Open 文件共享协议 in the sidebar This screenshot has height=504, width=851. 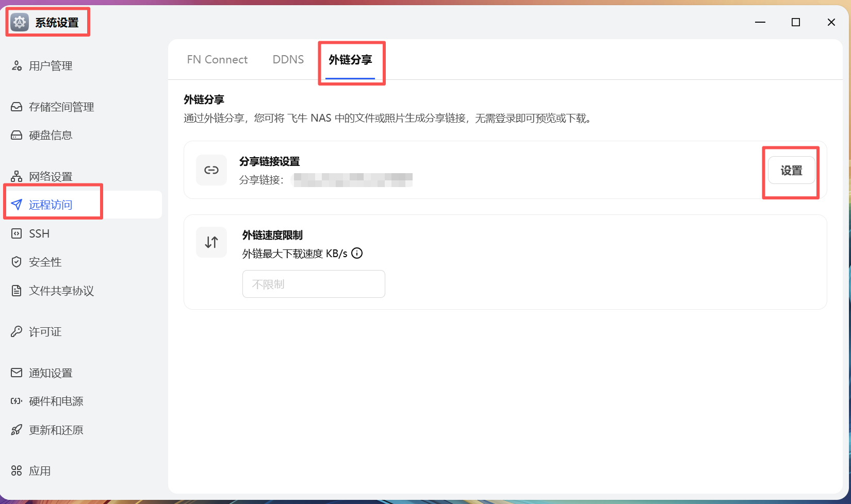click(61, 291)
